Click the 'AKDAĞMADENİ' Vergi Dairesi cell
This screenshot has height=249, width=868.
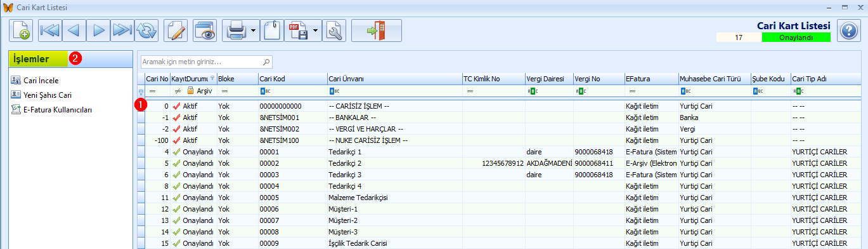pos(549,163)
